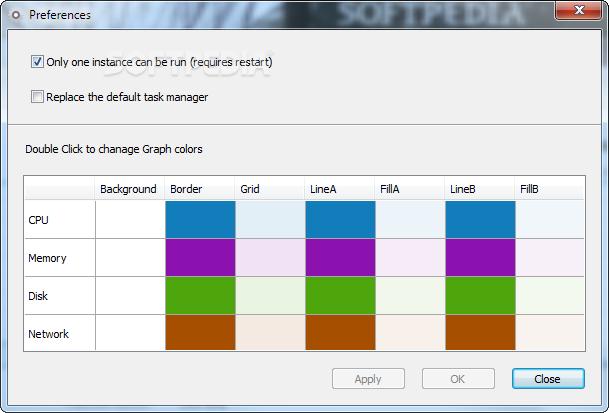The width and height of the screenshot is (609, 413).
Task: Select the Network LineA brown swatch
Action: 340,333
